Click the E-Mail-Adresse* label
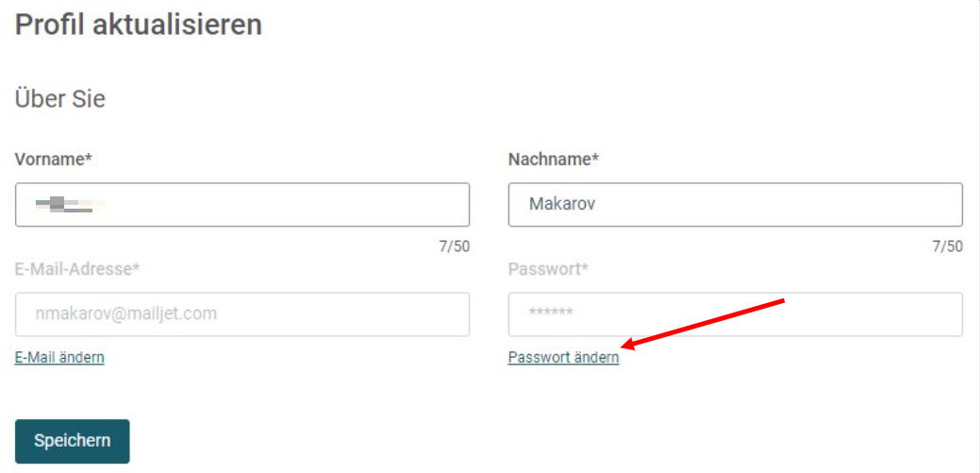The width and height of the screenshot is (980, 473). coord(77,269)
